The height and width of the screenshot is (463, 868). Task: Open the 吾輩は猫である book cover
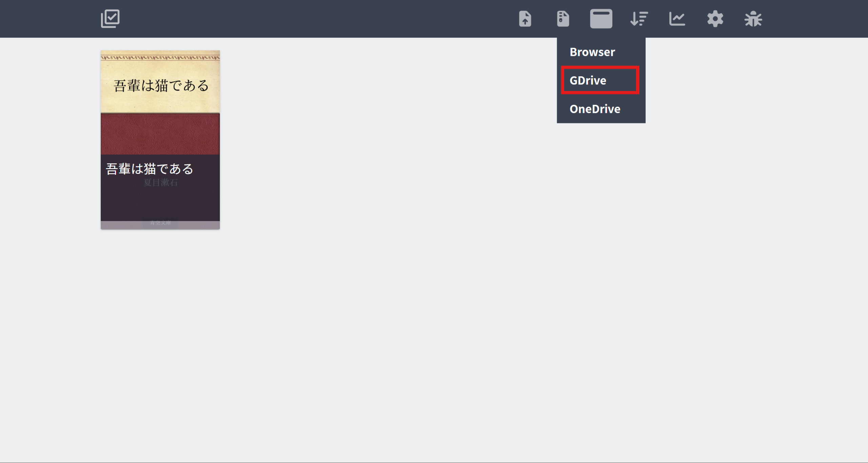click(160, 140)
